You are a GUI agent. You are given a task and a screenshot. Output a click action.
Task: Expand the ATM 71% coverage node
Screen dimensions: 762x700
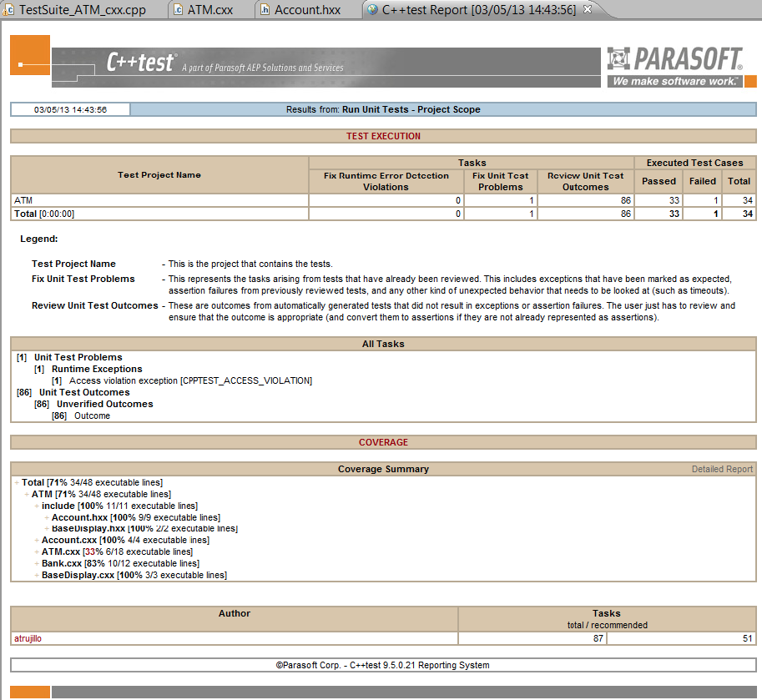(27, 494)
